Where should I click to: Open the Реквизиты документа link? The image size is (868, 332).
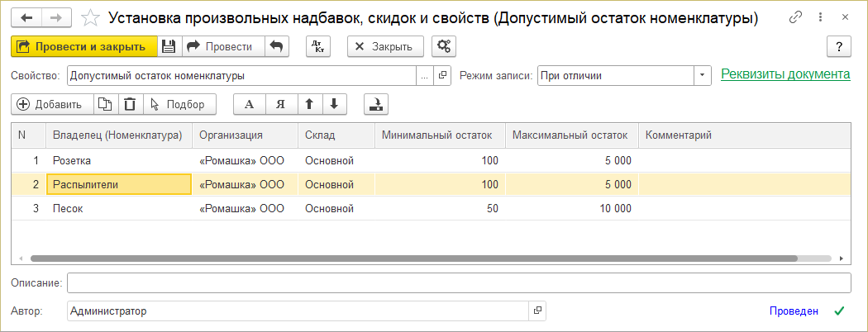(x=785, y=74)
